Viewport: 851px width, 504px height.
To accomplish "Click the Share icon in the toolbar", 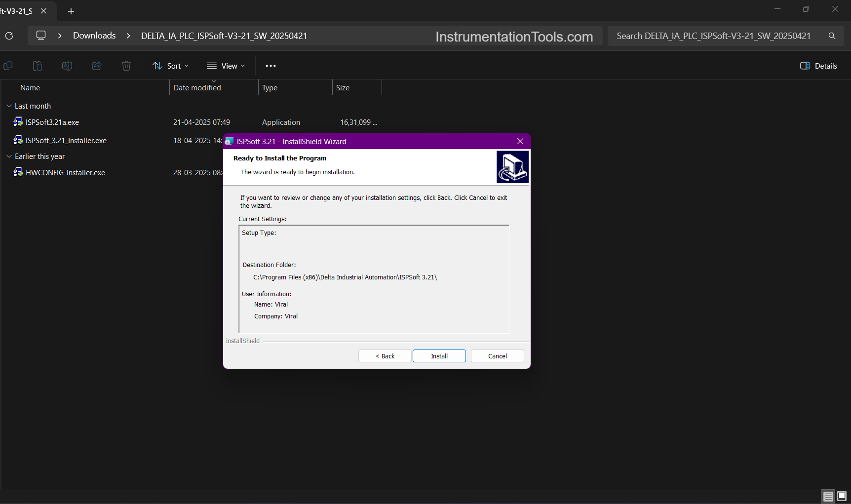I will click(x=97, y=66).
